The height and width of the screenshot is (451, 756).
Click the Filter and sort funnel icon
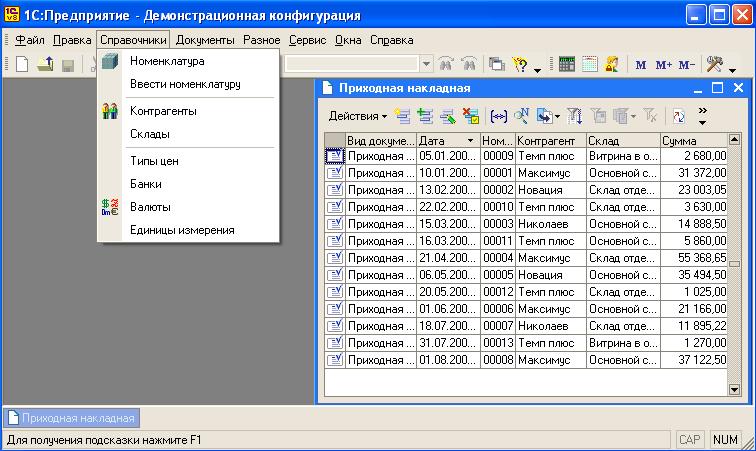pyautogui.click(x=574, y=116)
